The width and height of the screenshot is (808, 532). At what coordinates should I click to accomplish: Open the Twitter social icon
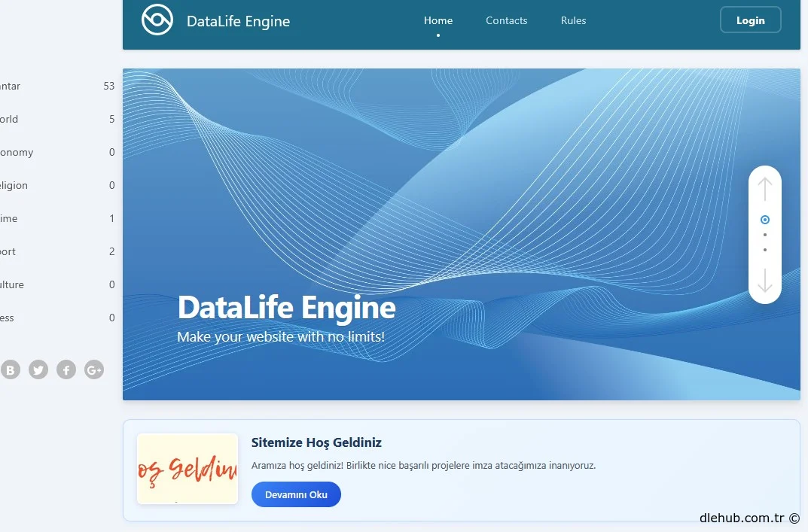click(38, 369)
